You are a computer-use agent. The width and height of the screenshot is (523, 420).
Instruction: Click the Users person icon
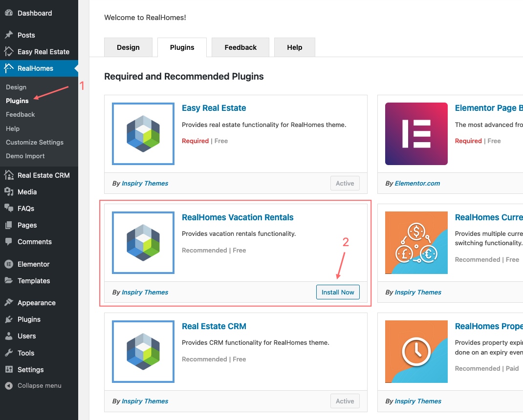point(9,336)
